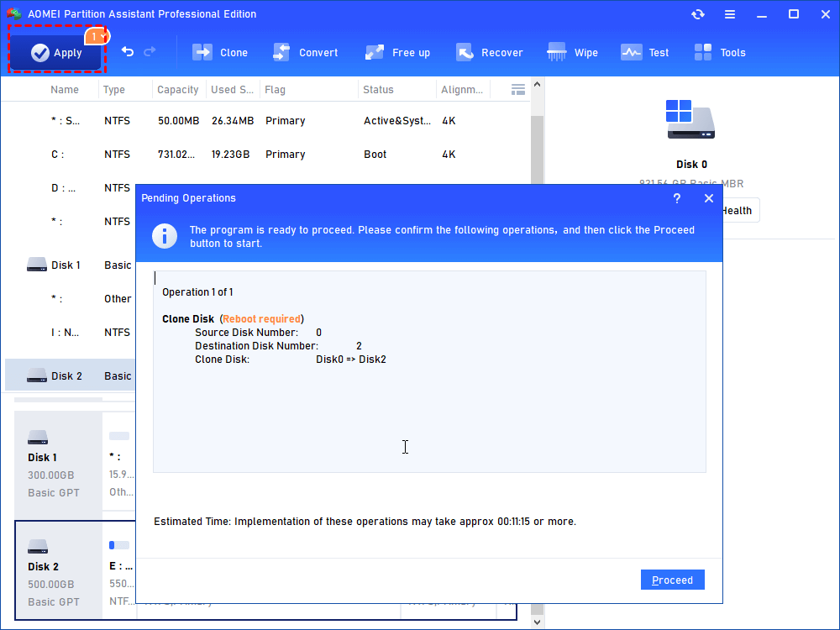Click scroll up arrow of partition list
The width and height of the screenshot is (840, 630).
[537, 85]
